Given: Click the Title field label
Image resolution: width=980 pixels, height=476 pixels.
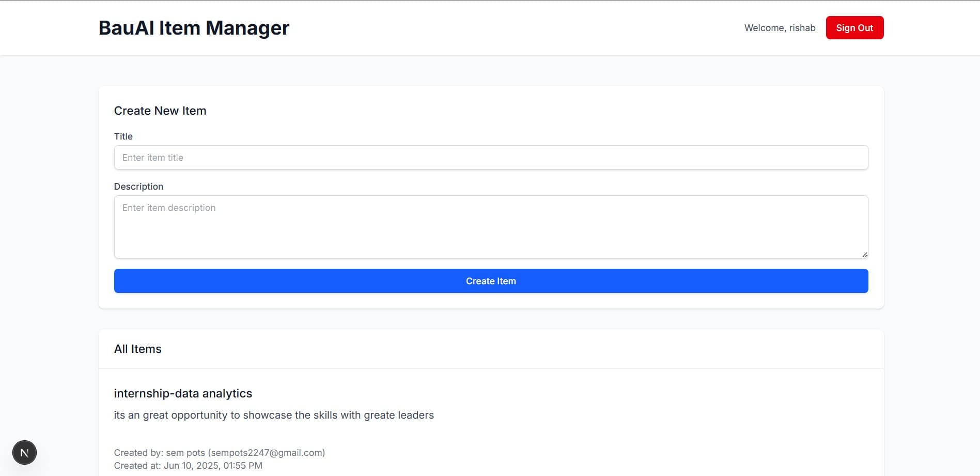Looking at the screenshot, I should (123, 136).
